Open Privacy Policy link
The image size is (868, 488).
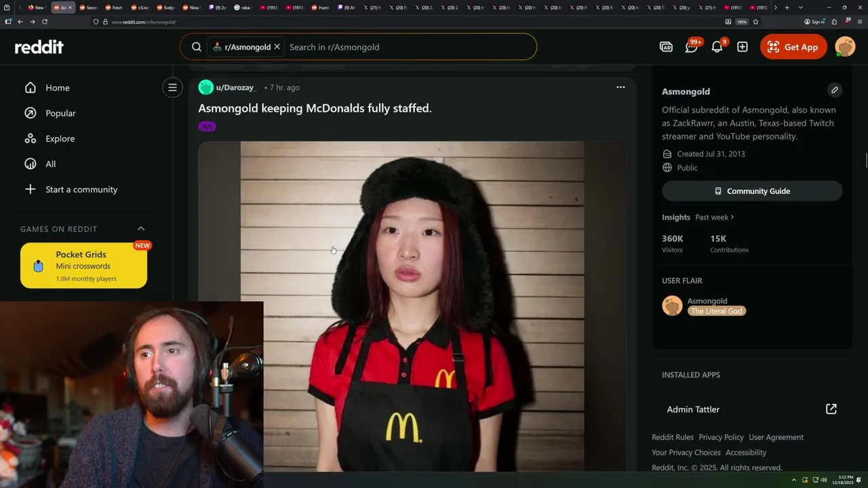coord(721,437)
